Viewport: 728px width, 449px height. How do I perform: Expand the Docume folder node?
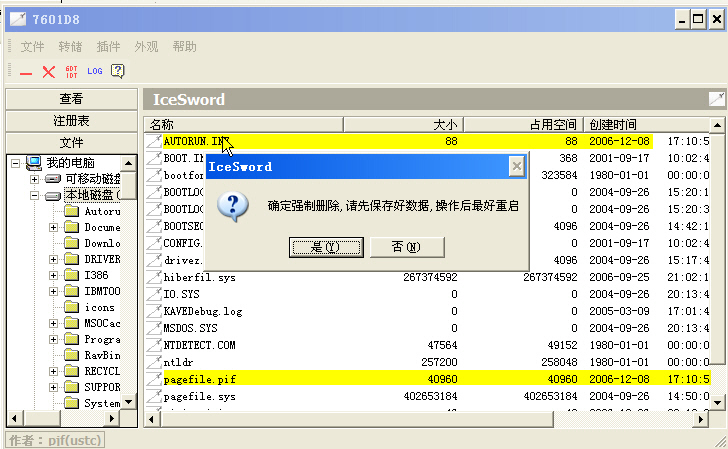(53, 227)
